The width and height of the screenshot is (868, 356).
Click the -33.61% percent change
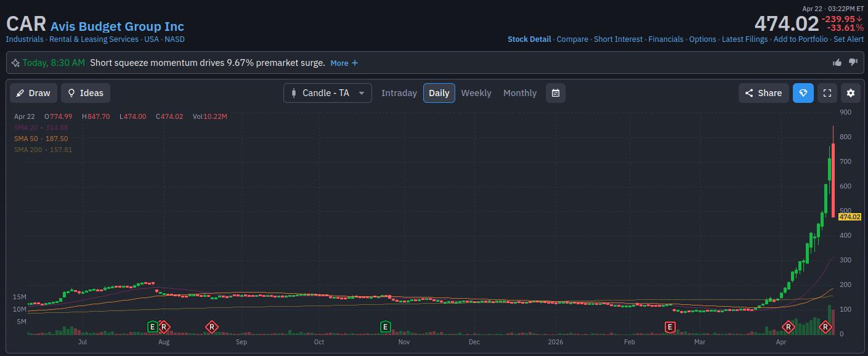(845, 28)
